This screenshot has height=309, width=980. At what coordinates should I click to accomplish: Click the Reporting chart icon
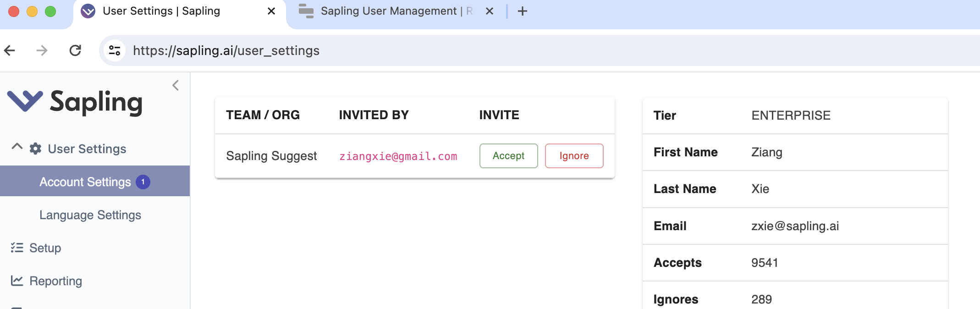click(17, 281)
